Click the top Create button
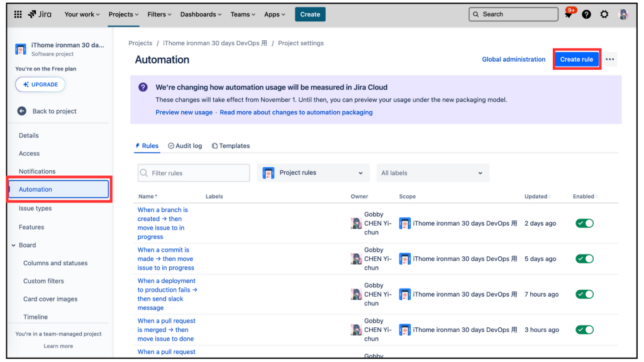The image size is (644, 362). tap(309, 14)
